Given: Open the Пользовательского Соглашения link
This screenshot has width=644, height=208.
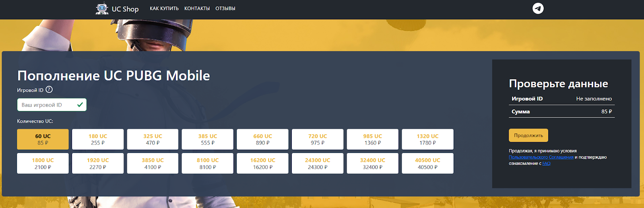Looking at the screenshot, I should pyautogui.click(x=541, y=157).
